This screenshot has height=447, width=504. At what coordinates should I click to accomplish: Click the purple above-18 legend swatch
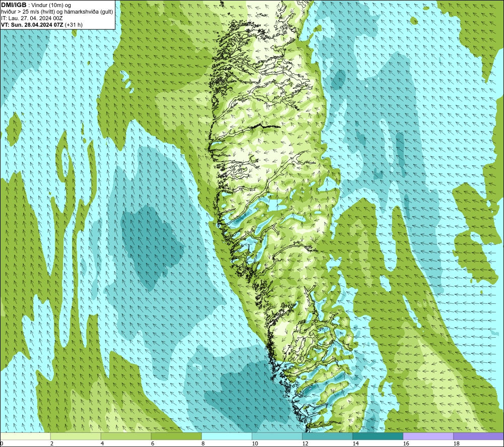[x=478, y=436]
